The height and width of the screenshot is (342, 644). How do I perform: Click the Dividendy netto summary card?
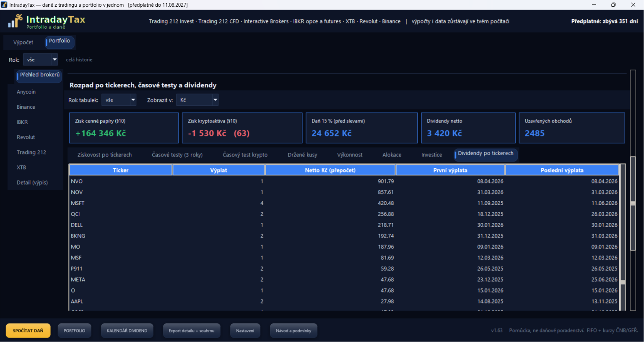468,128
